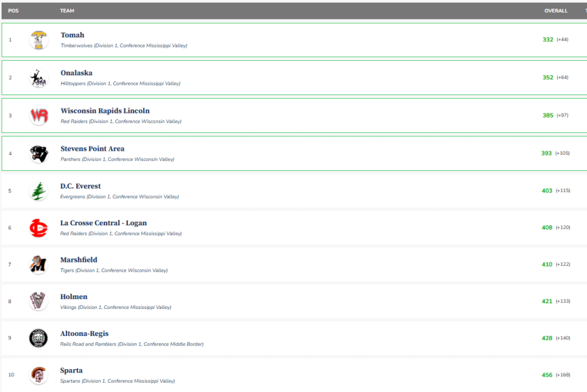Screen dimensions: 587x392
Task: Select Onalaska's +64 over-par value
Action: (x=562, y=77)
